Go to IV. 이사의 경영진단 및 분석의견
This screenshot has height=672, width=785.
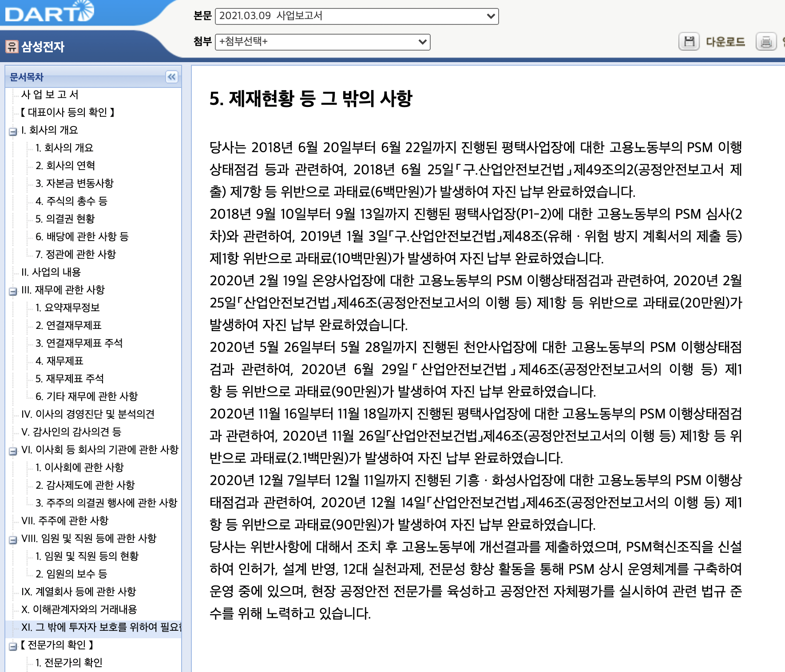(x=88, y=414)
